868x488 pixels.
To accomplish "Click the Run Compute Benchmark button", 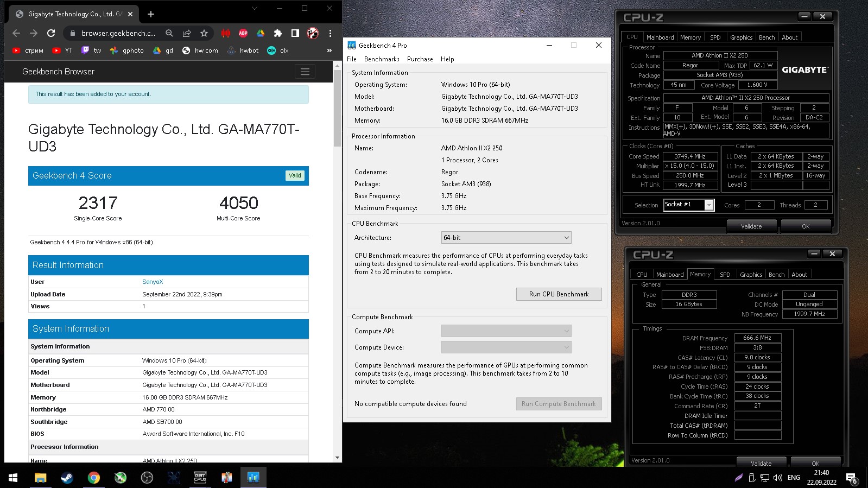I will pyautogui.click(x=559, y=404).
